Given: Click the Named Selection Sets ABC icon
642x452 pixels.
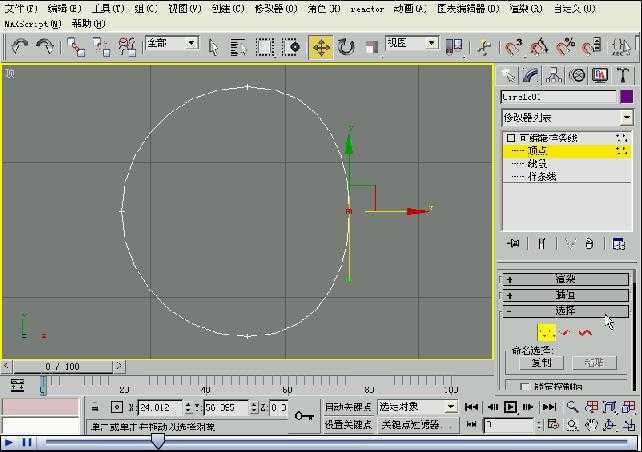Looking at the screenshot, I should (x=621, y=47).
